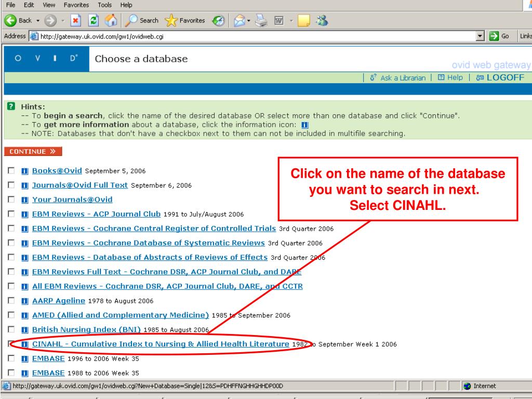Open the Address bar dropdown arrow
This screenshot has height=399, width=532.
tap(480, 36)
